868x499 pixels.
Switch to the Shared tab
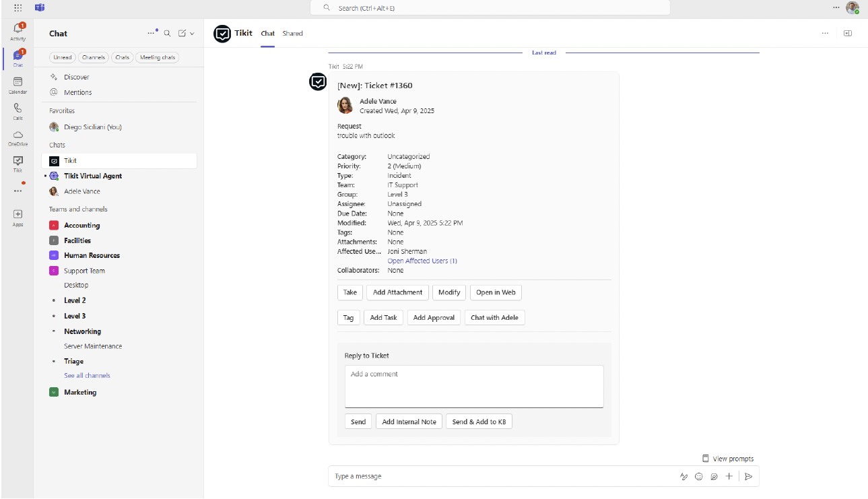point(292,33)
